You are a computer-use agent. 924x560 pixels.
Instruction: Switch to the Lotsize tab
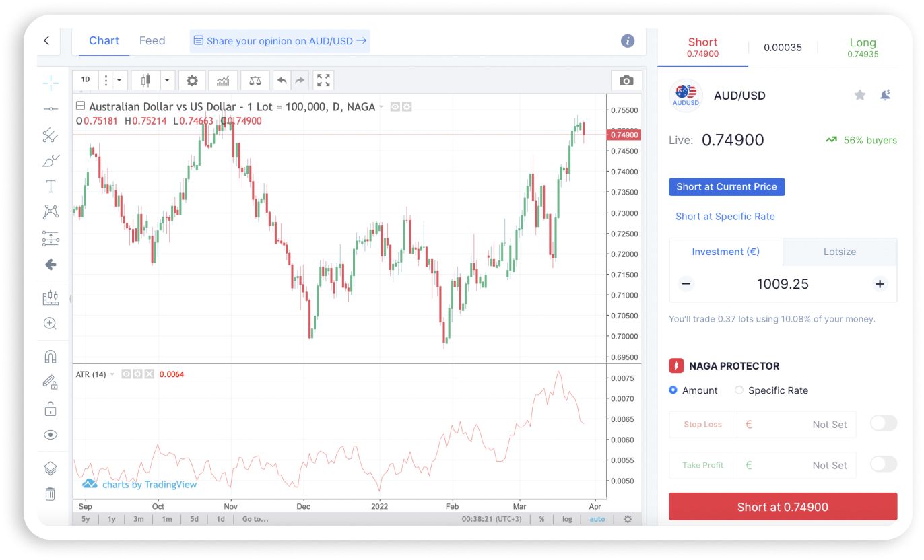[839, 251]
